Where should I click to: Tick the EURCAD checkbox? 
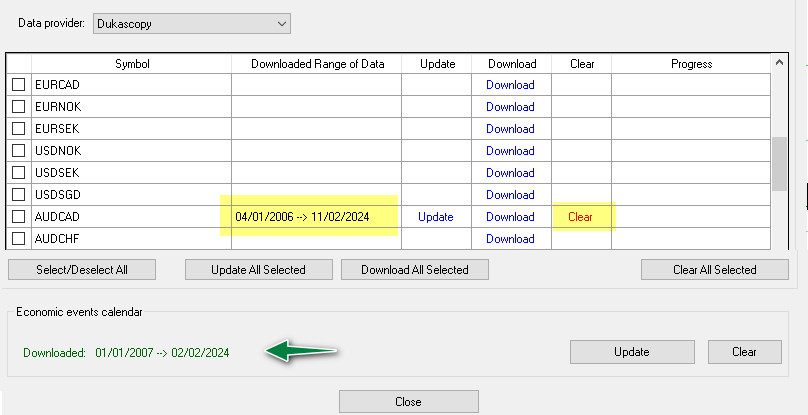[19, 85]
